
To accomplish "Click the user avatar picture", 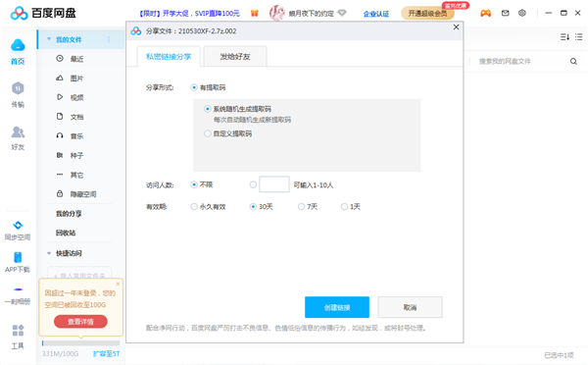I will 277,13.
